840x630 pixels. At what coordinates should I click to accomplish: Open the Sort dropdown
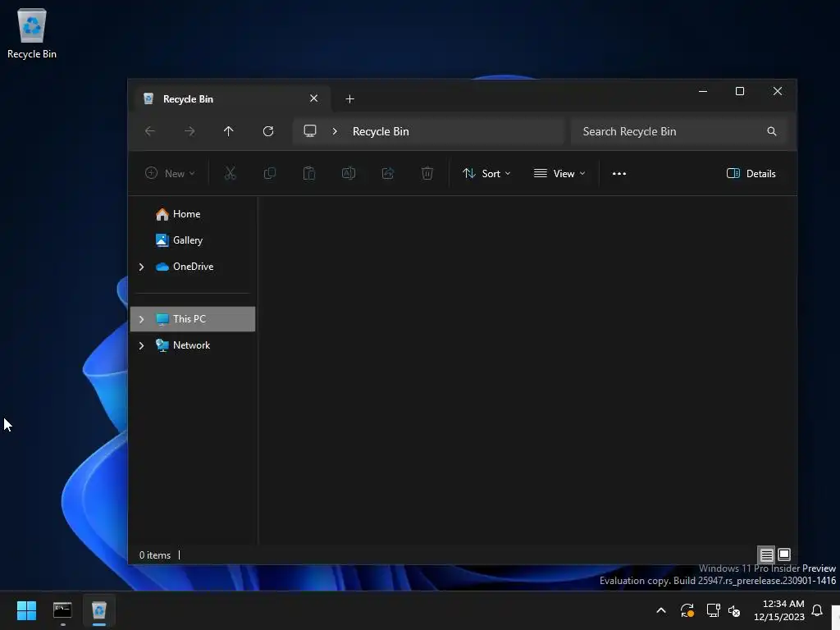[487, 174]
